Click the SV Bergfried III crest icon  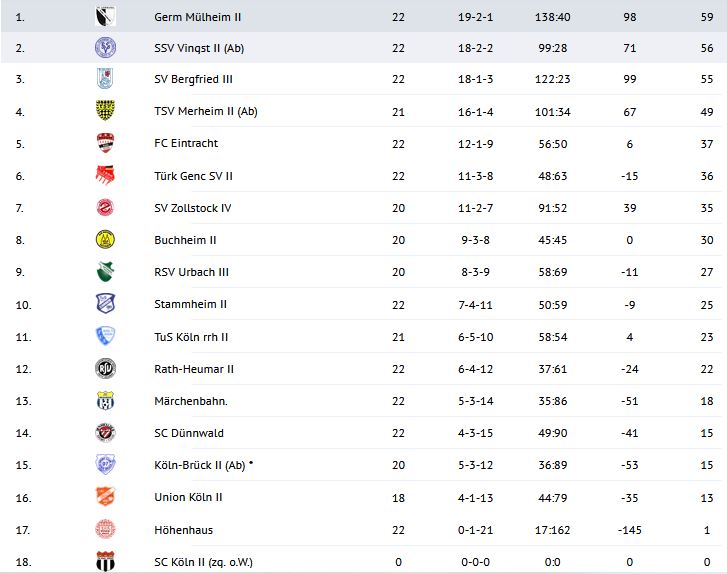(105, 79)
